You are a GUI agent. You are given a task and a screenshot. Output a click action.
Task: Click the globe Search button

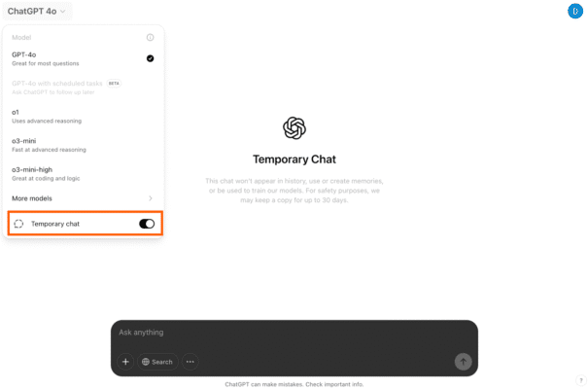(157, 362)
